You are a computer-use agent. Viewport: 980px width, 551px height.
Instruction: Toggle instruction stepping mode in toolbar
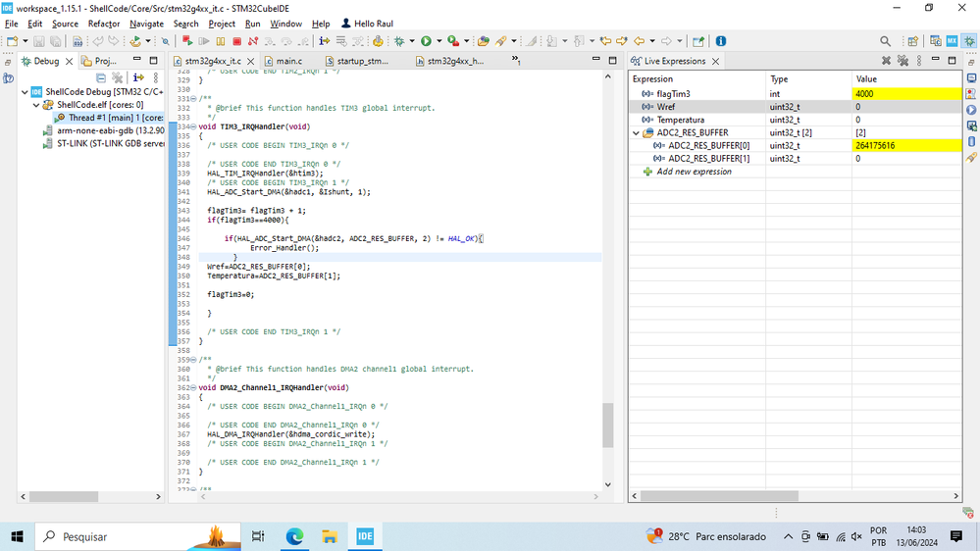(x=324, y=41)
